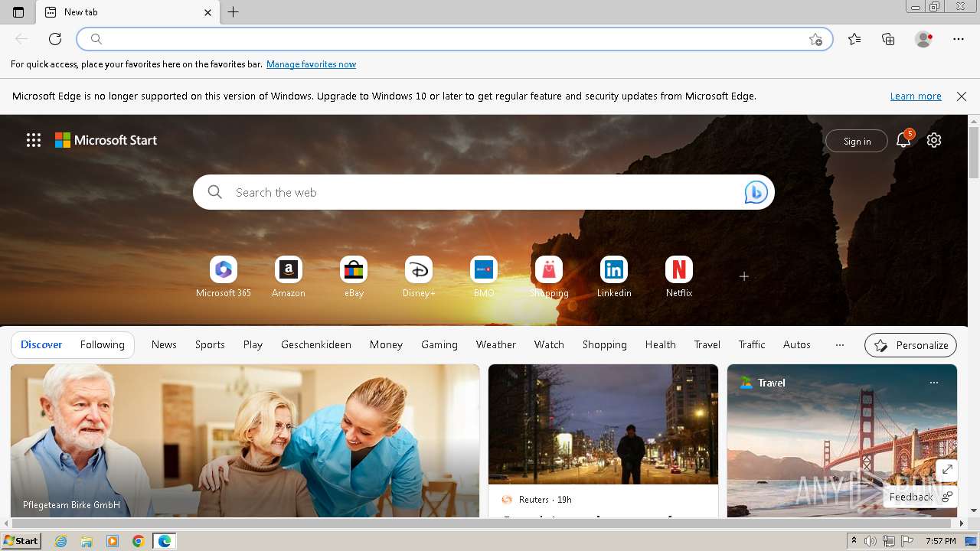Show more feed categories ellipsis
Viewport: 980px width, 551px height.
pyautogui.click(x=840, y=345)
